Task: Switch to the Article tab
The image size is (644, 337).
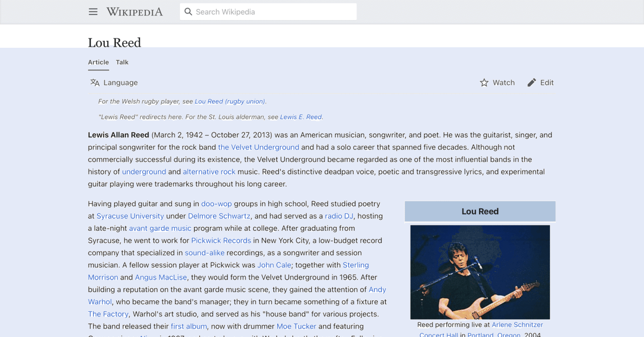Action: pos(99,62)
